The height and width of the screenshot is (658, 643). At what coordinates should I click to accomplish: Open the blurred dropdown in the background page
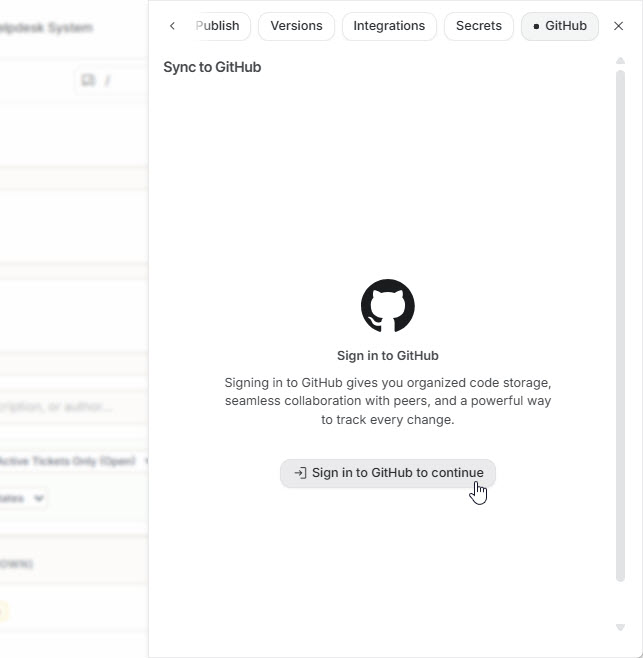coord(22,499)
